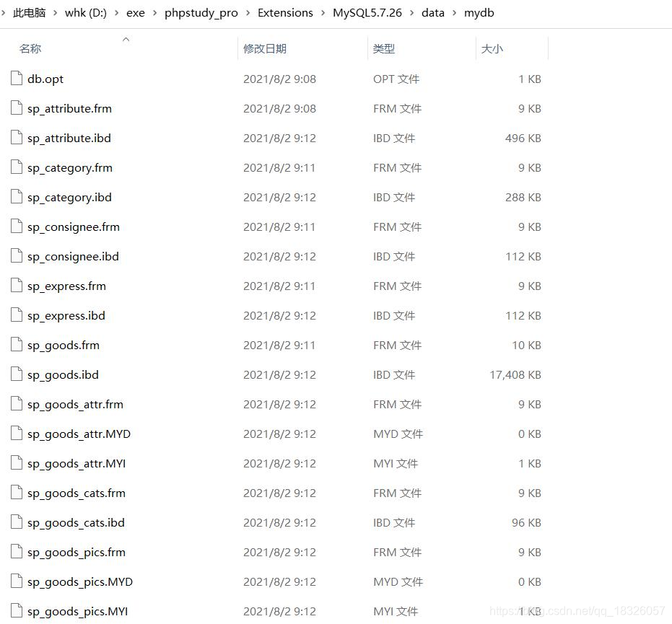Select file name sp_goods_cats.frm
This screenshot has height=624, width=672.
click(x=77, y=493)
